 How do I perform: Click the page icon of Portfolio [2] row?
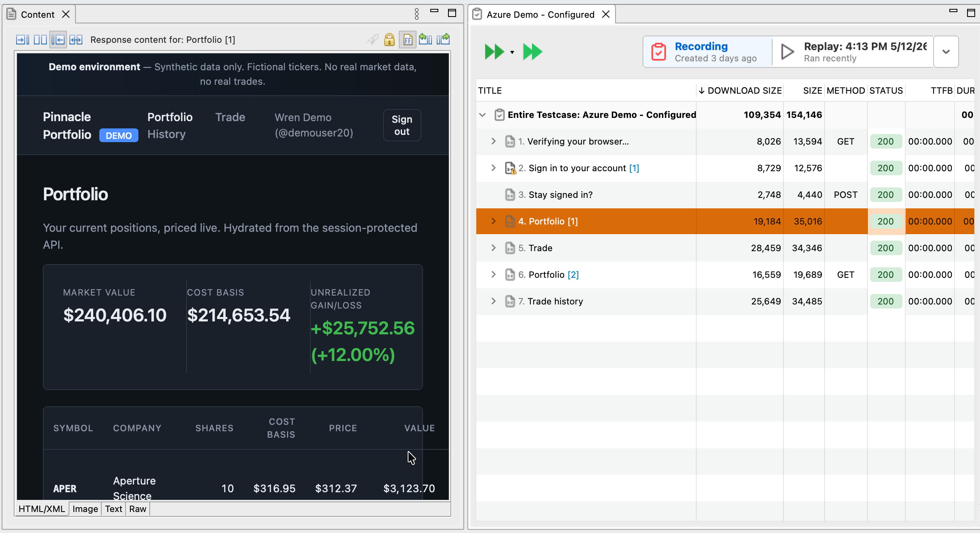click(510, 275)
